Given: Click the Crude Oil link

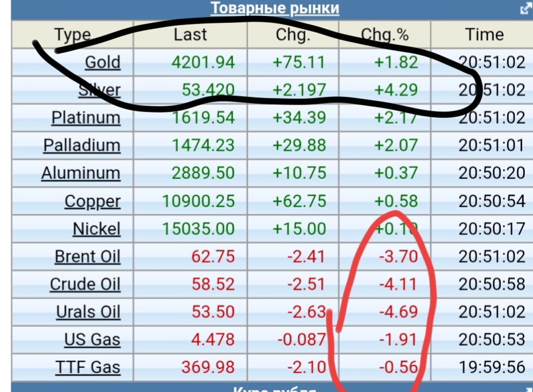Looking at the screenshot, I should [85, 285].
